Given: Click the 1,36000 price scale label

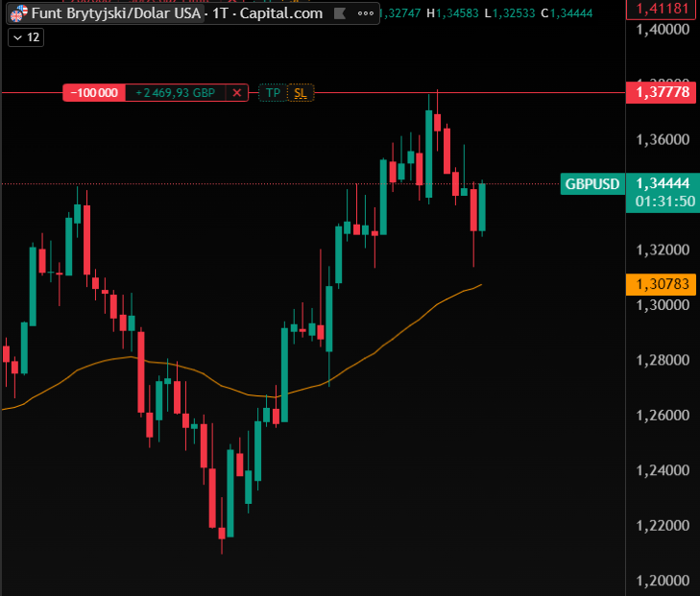Looking at the screenshot, I should coord(663,140).
